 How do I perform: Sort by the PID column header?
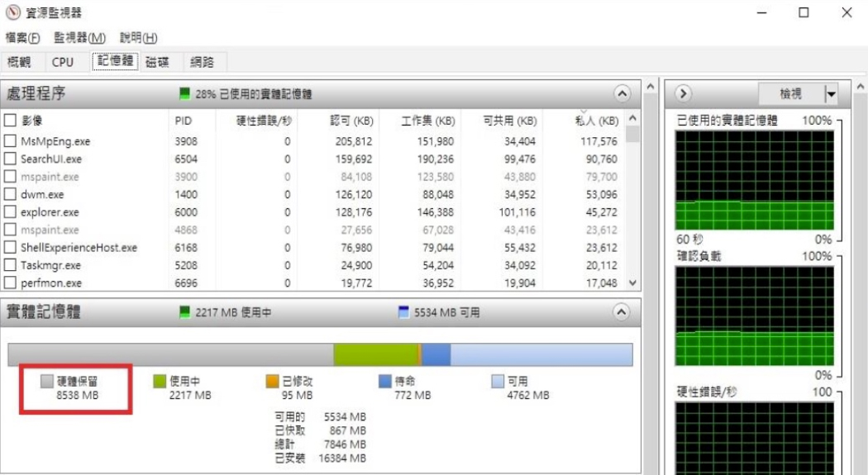coord(184,121)
